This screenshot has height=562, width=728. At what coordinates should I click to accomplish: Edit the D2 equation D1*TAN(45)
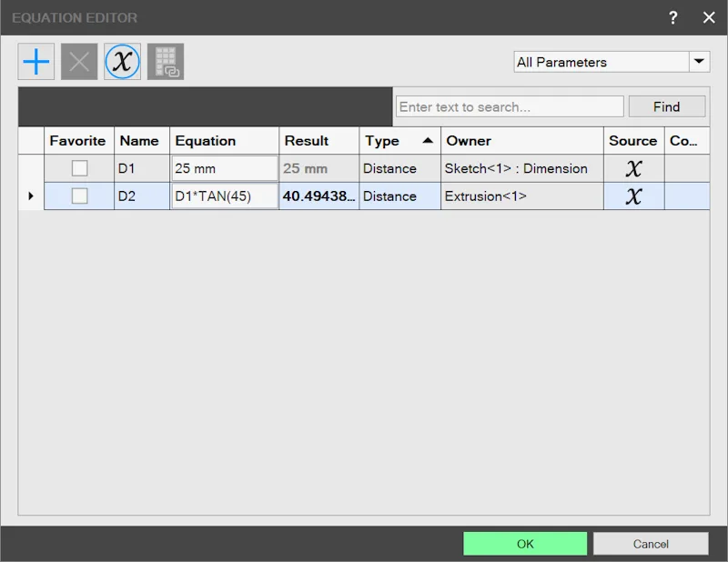click(x=224, y=196)
